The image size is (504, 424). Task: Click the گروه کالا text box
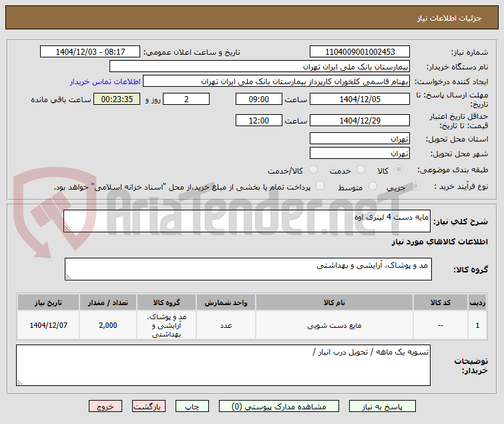click(248, 269)
